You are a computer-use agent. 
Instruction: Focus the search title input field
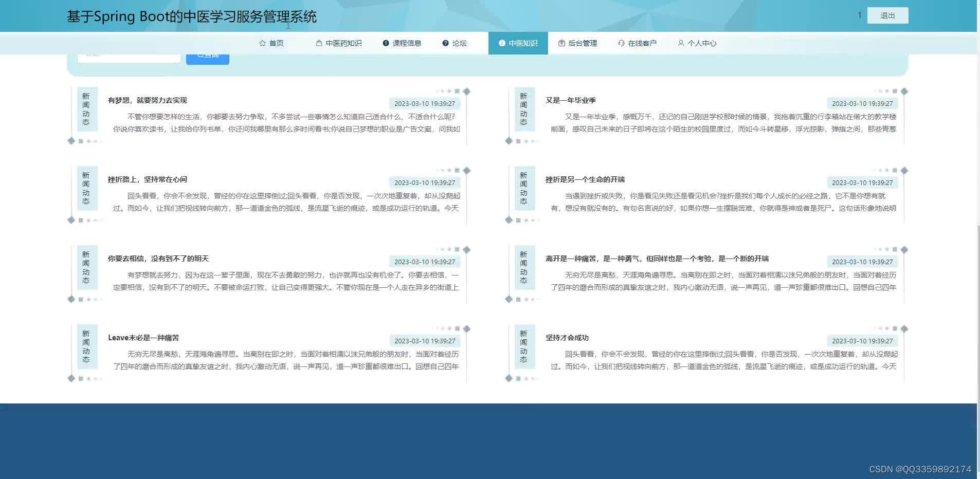[129, 58]
